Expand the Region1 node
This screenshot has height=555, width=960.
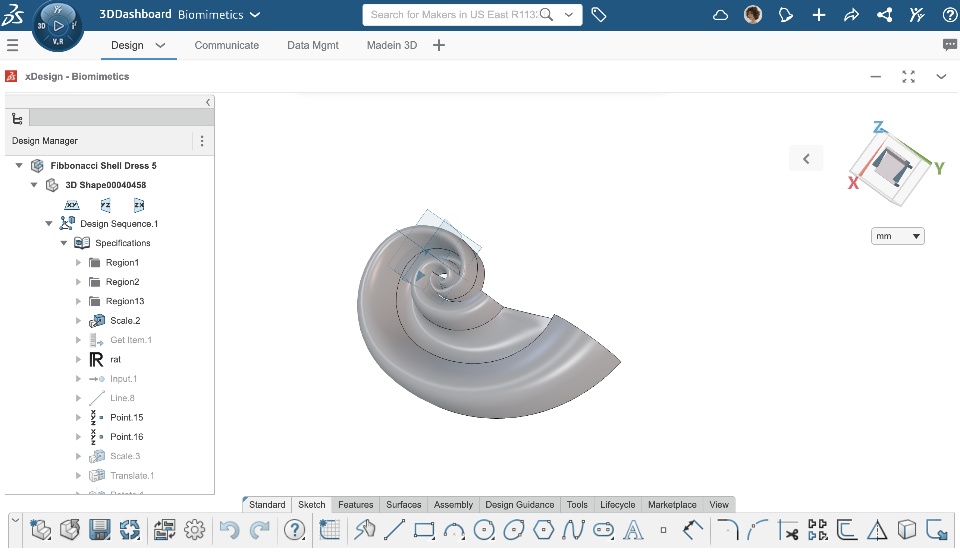78,262
